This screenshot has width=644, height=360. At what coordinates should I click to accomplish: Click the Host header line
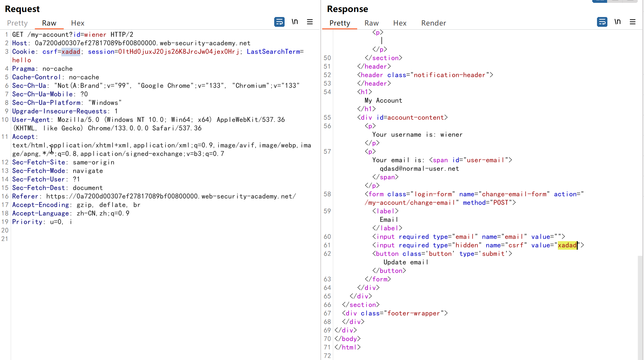(x=131, y=43)
